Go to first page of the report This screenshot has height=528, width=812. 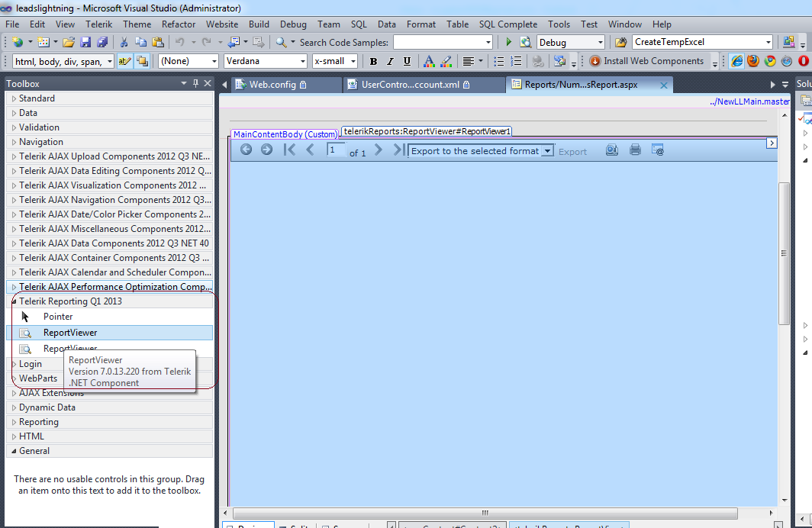pos(289,150)
